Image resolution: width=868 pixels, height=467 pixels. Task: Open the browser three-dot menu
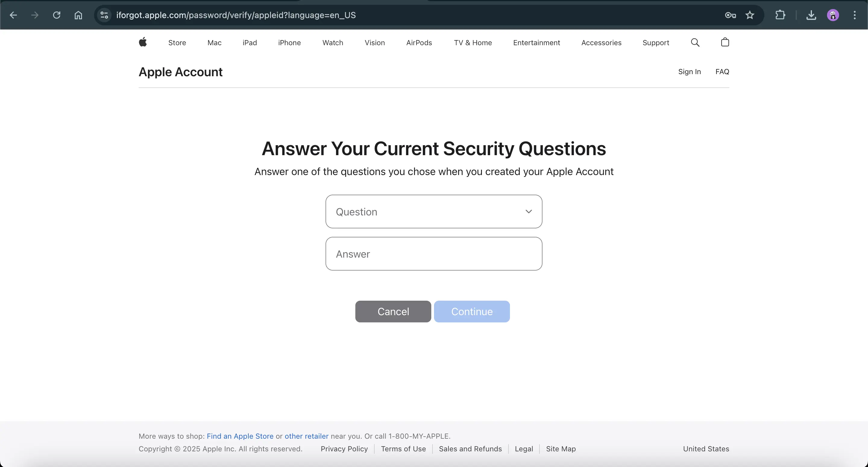coord(854,15)
